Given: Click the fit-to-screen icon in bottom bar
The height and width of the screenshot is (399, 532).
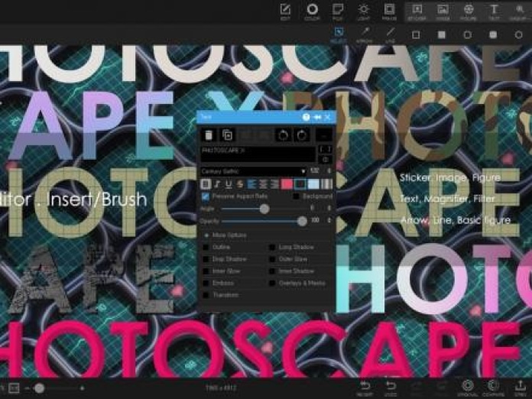Looking at the screenshot, I should click(x=15, y=388).
